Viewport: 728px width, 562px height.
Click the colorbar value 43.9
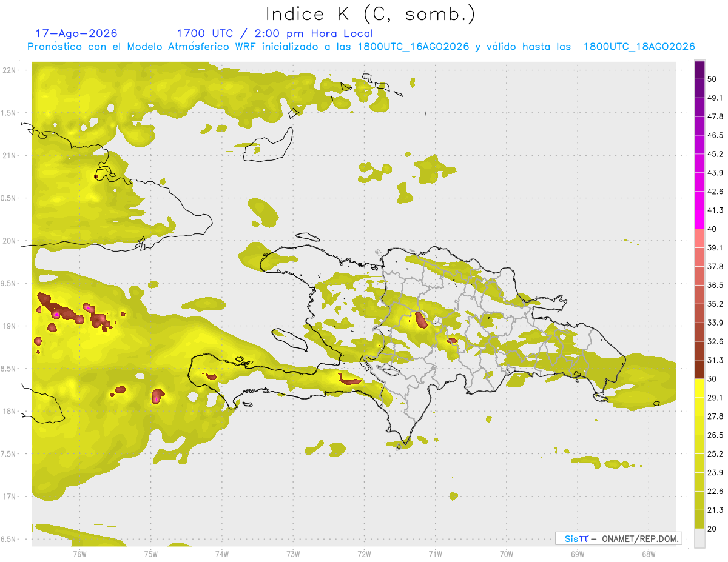click(x=715, y=173)
